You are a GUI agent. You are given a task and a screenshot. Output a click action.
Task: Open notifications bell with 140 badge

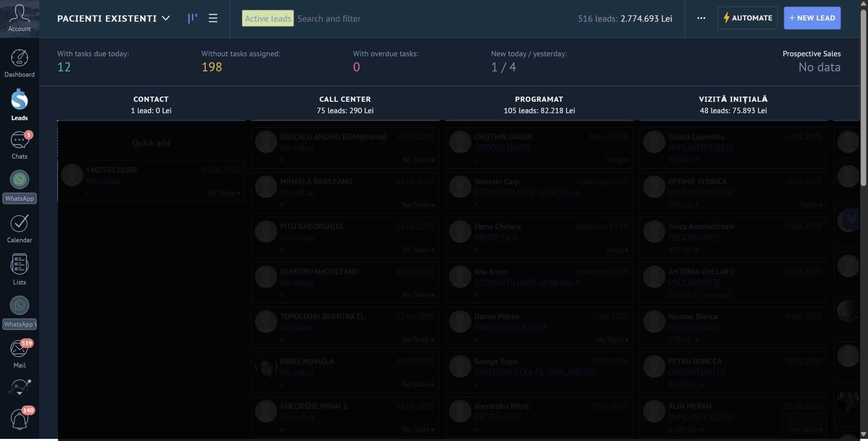19,419
